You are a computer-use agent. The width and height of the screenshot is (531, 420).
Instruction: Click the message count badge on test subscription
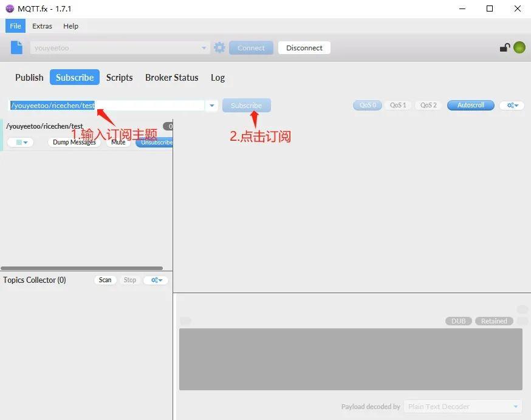point(168,126)
